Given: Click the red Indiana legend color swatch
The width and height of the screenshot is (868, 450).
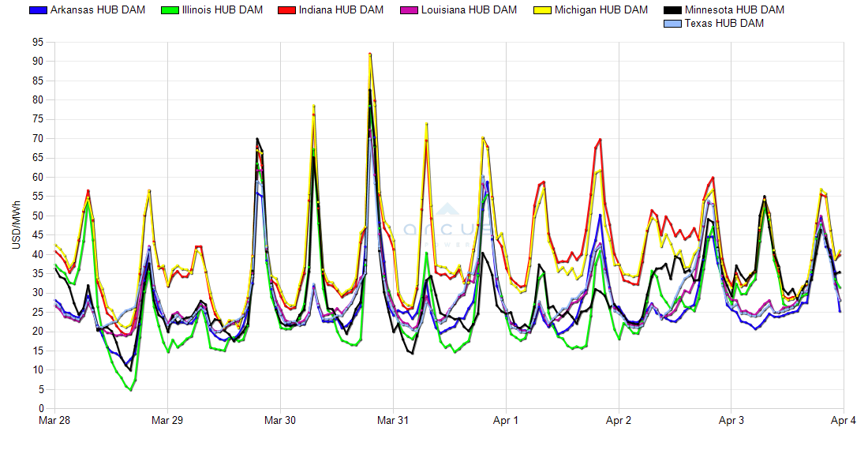Looking at the screenshot, I should 286,10.
